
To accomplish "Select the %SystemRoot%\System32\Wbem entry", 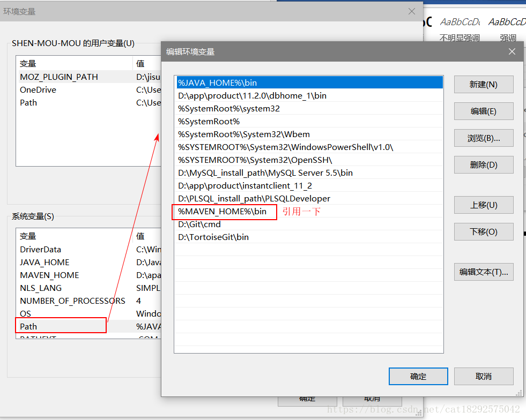I will (x=309, y=134).
